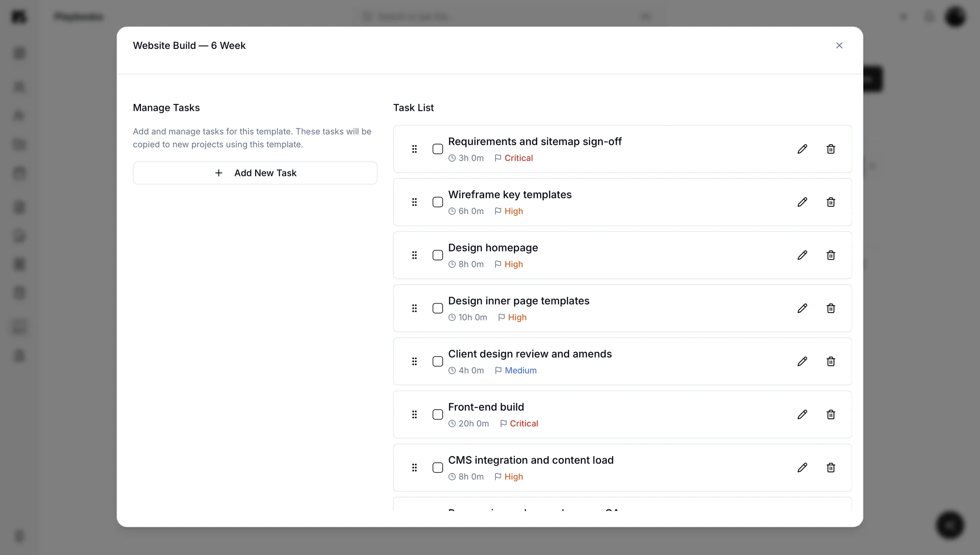Edit the Requirements and sitemap sign-off task
The height and width of the screenshot is (555, 980).
point(802,149)
